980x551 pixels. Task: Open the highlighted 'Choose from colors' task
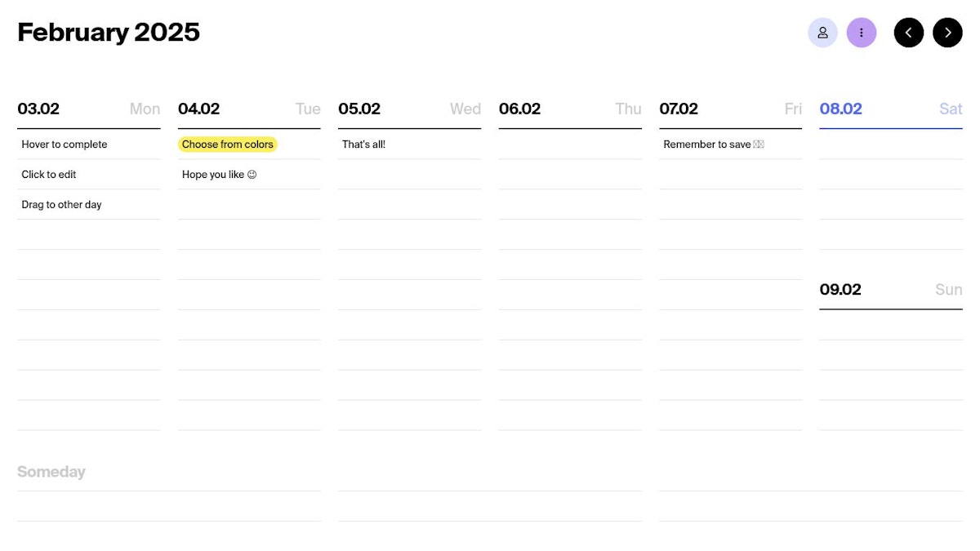point(228,144)
